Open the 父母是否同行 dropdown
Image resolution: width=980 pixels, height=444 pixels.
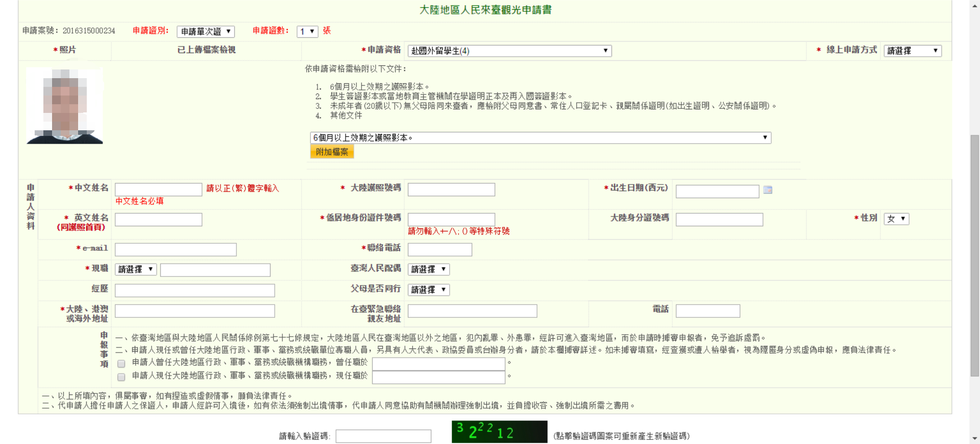point(429,290)
